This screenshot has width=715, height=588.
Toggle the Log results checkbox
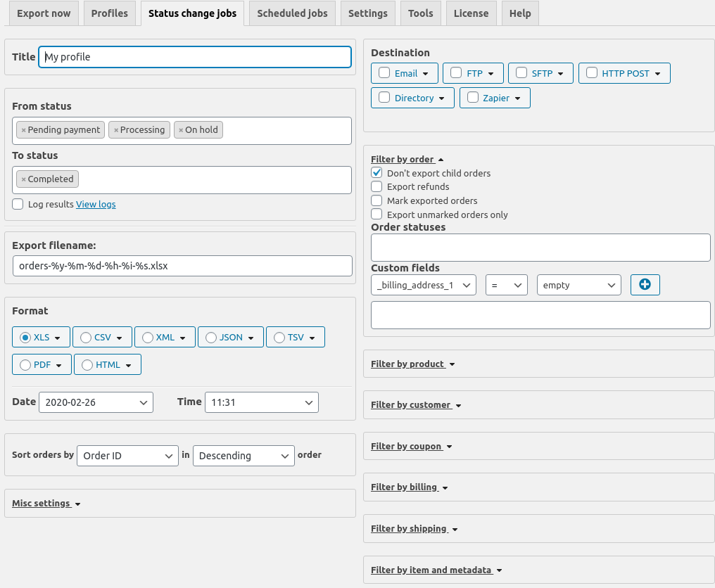18,204
